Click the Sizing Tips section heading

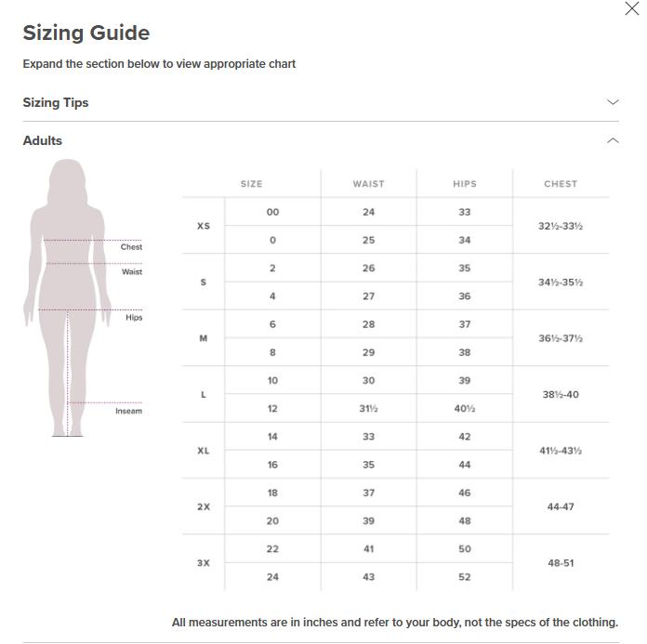(x=56, y=102)
